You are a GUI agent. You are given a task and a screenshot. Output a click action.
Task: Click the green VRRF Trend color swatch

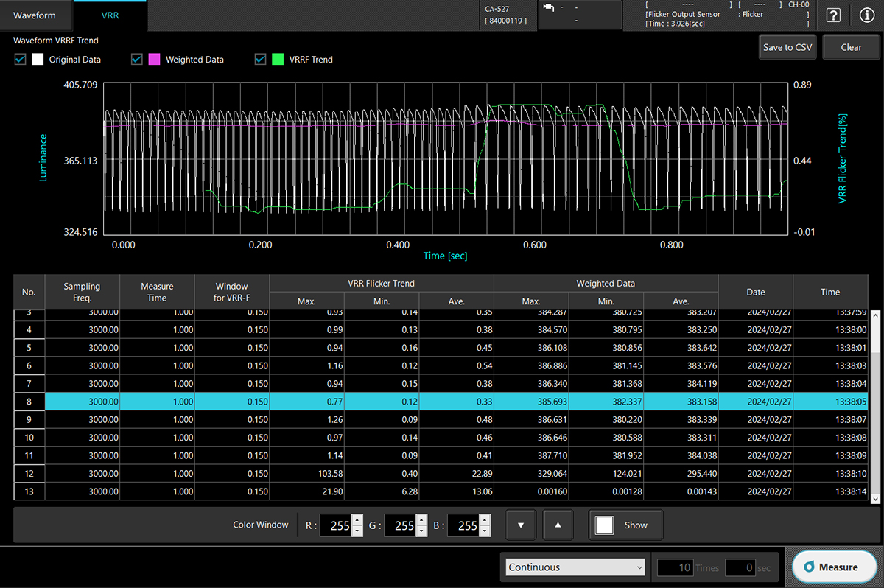tap(278, 59)
